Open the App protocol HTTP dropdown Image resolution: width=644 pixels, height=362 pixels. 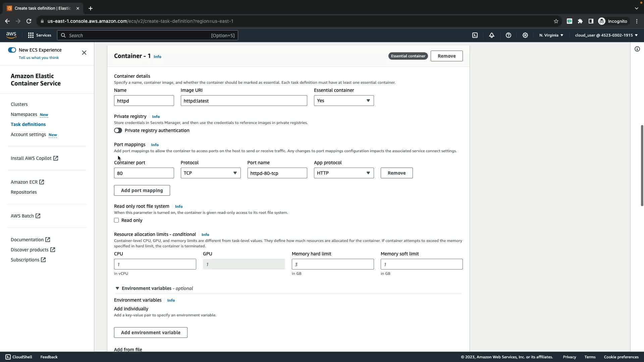pyautogui.click(x=343, y=173)
